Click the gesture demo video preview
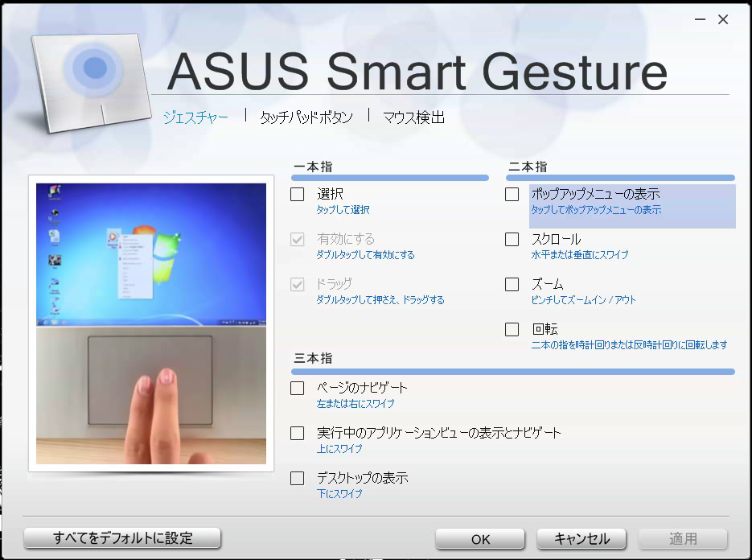 pos(151,323)
